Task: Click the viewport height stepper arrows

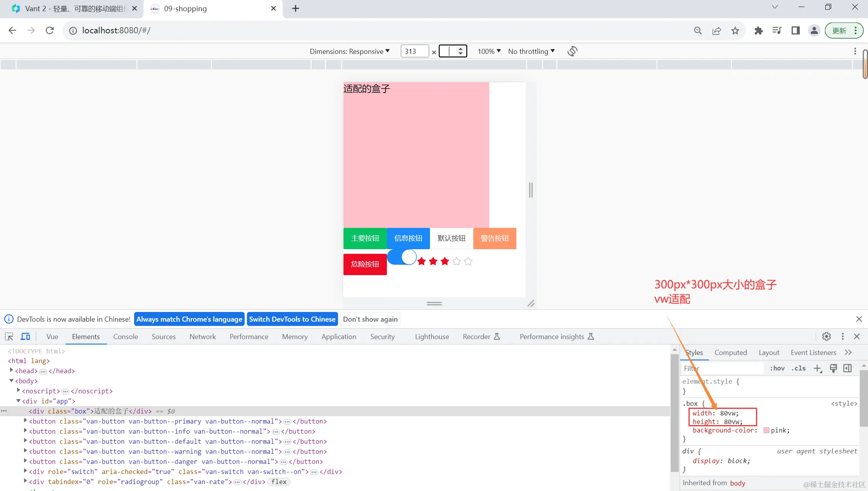Action: pos(461,51)
